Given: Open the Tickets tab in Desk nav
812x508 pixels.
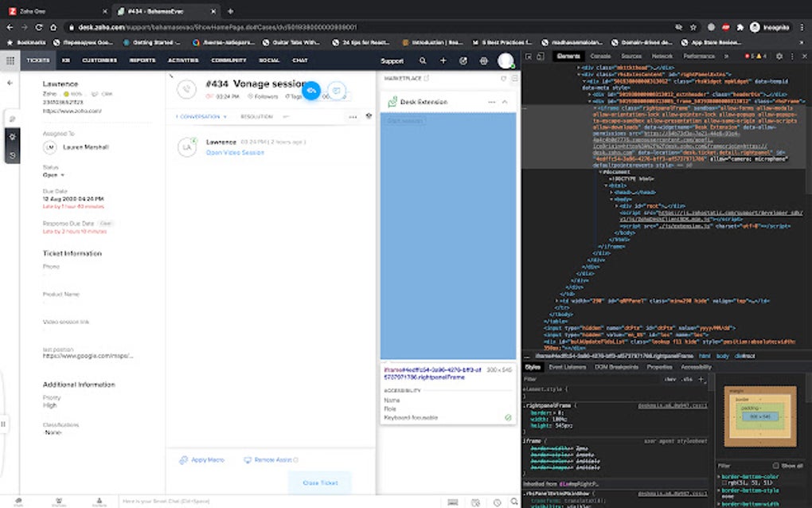Looking at the screenshot, I should (37, 61).
